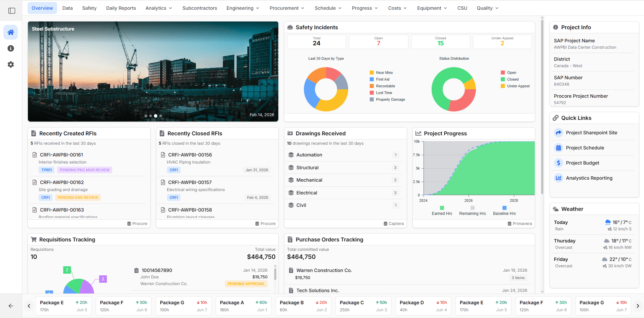This screenshot has height=318, width=644.
Task: Click the CRFI-AWPBI-00161 document icon
Action: pyautogui.click(x=34, y=155)
